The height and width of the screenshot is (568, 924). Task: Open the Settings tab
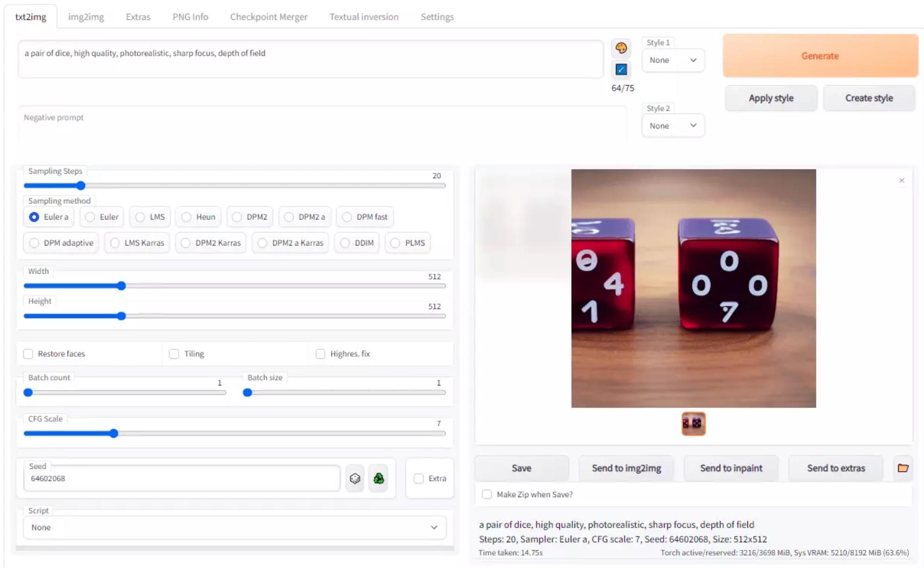[437, 17]
